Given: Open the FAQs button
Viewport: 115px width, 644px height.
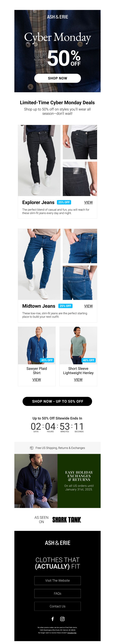Looking at the screenshot, I should (x=57, y=593).
